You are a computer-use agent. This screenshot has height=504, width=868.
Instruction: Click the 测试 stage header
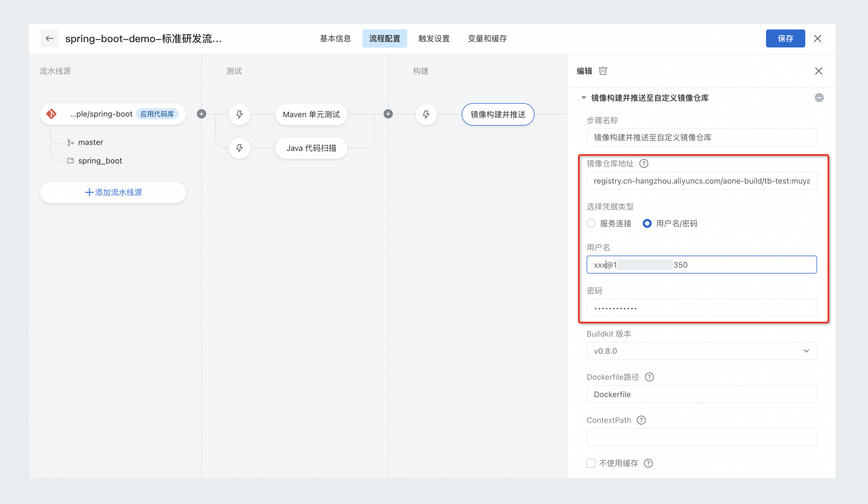[x=234, y=71]
